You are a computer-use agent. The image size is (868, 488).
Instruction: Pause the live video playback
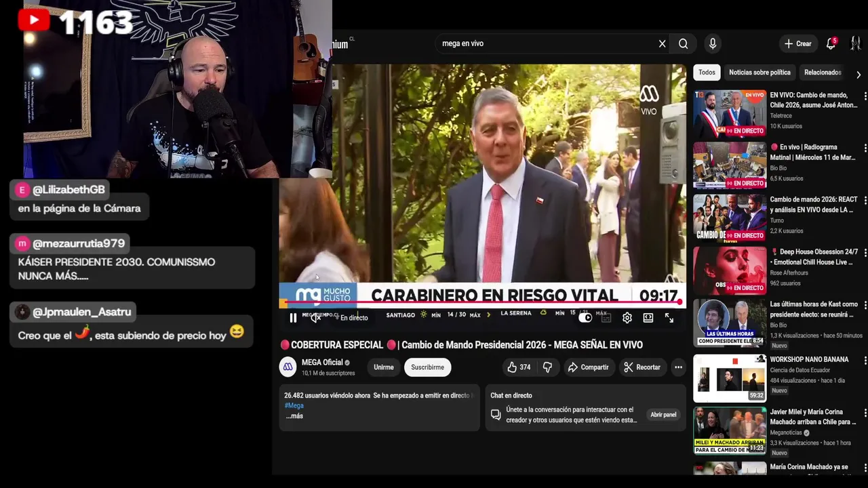pyautogui.click(x=293, y=318)
